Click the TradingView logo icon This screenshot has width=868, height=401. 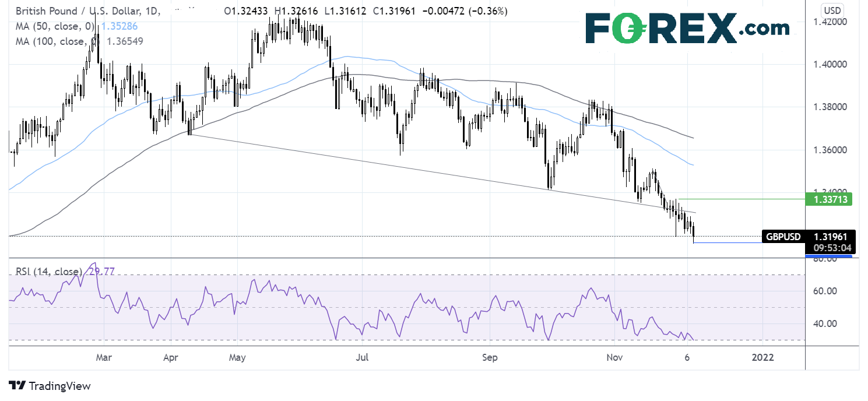(x=17, y=386)
